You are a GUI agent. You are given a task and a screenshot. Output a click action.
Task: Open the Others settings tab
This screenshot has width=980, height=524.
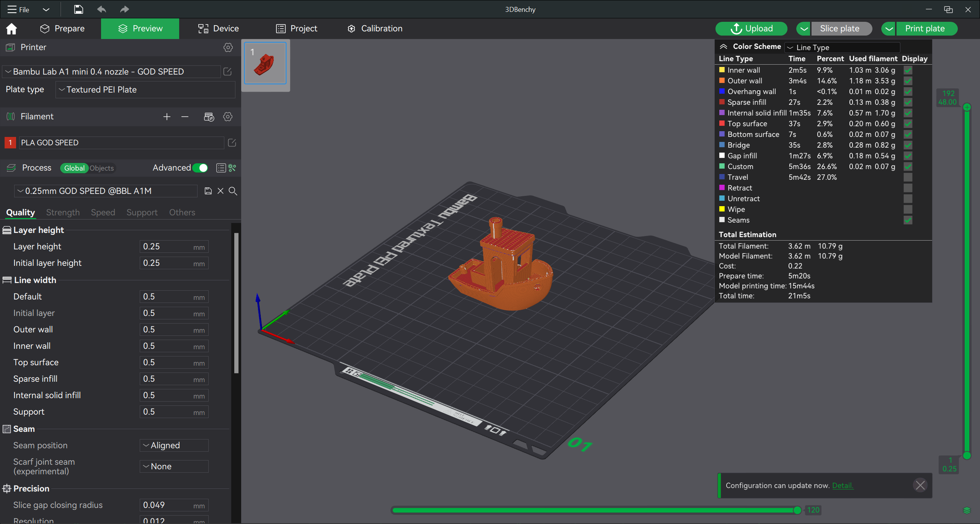(x=182, y=212)
